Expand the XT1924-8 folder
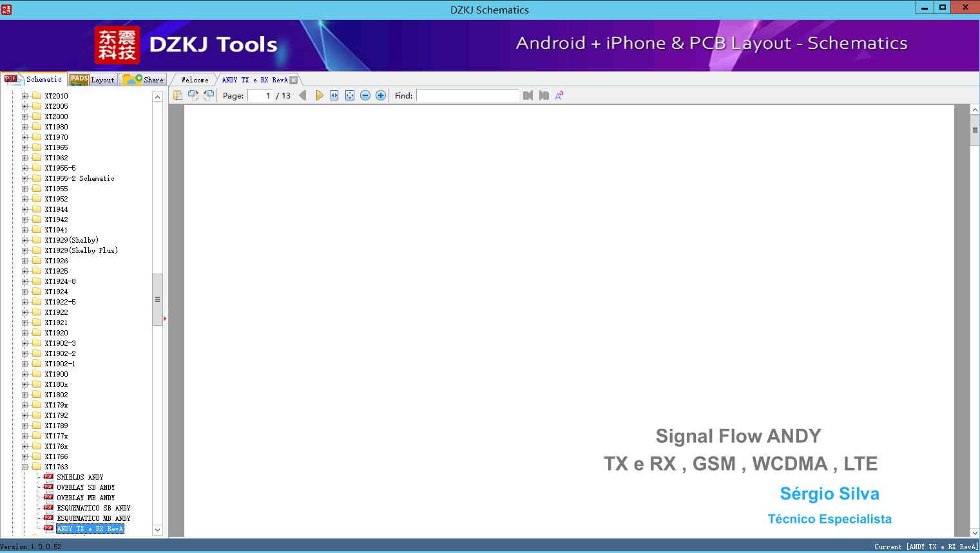980x553 pixels. [x=25, y=281]
